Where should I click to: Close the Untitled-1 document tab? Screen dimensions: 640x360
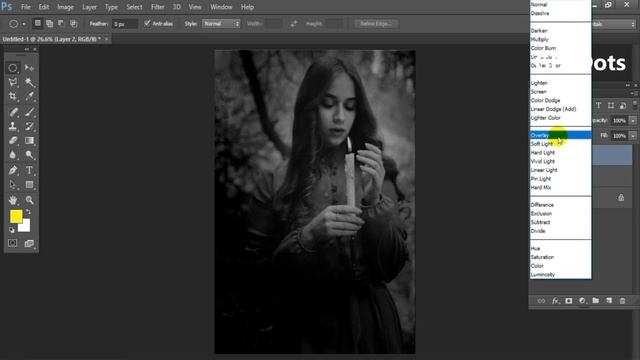point(107,39)
